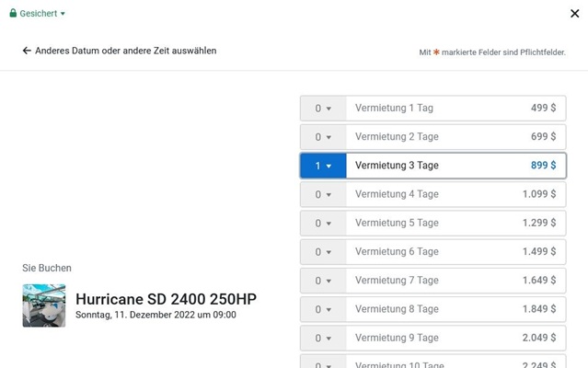Open quantity dropdown for Vermietung 5 Tage
Viewport: 588px width, 368px height.
(x=323, y=224)
